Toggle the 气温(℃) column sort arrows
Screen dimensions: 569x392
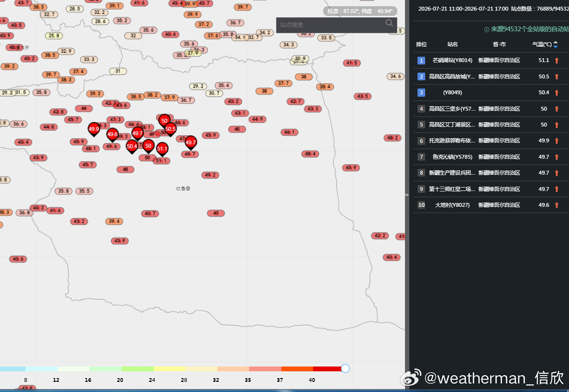[x=555, y=44]
